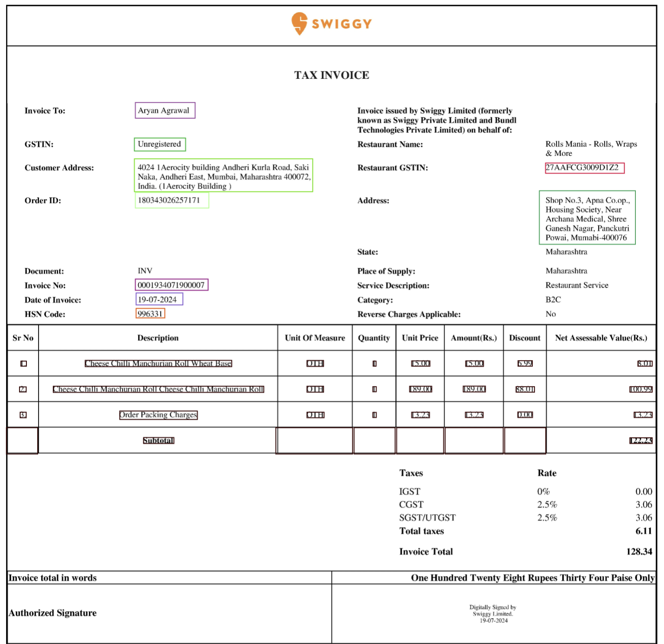Select the Rate heading
Image resolution: width=664 pixels, height=644 pixels.
click(x=547, y=473)
